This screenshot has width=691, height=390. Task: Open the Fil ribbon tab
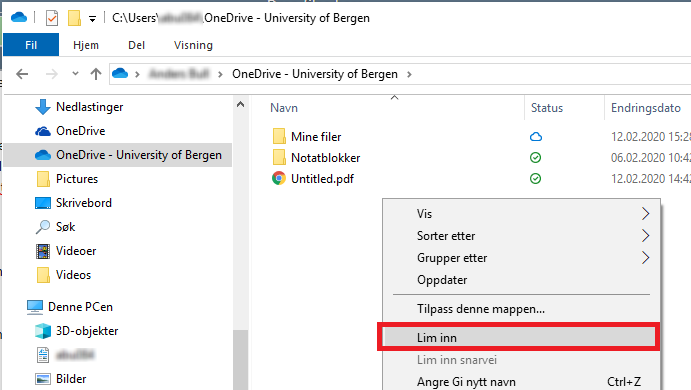(x=31, y=45)
